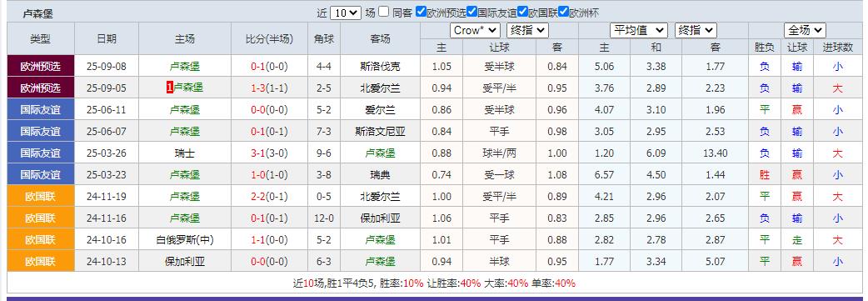Click 欧洲预选 tag in the 25-09-05 row

coord(41,88)
